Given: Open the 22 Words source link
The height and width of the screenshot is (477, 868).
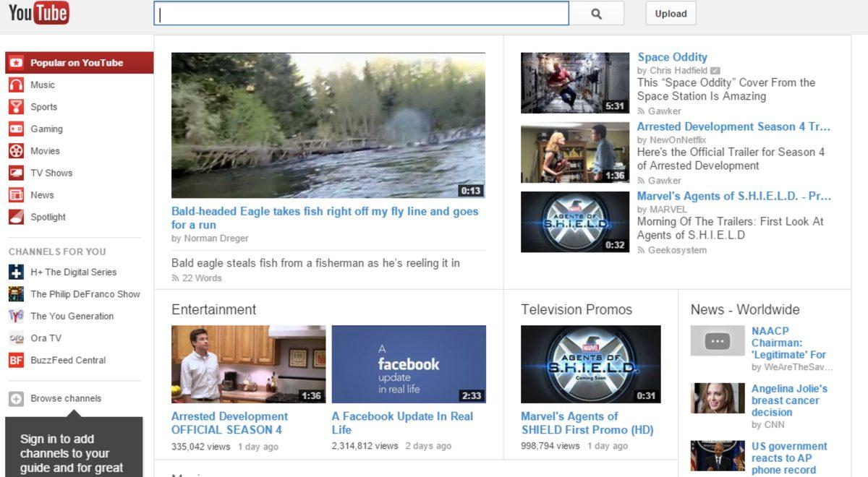Looking at the screenshot, I should (202, 278).
